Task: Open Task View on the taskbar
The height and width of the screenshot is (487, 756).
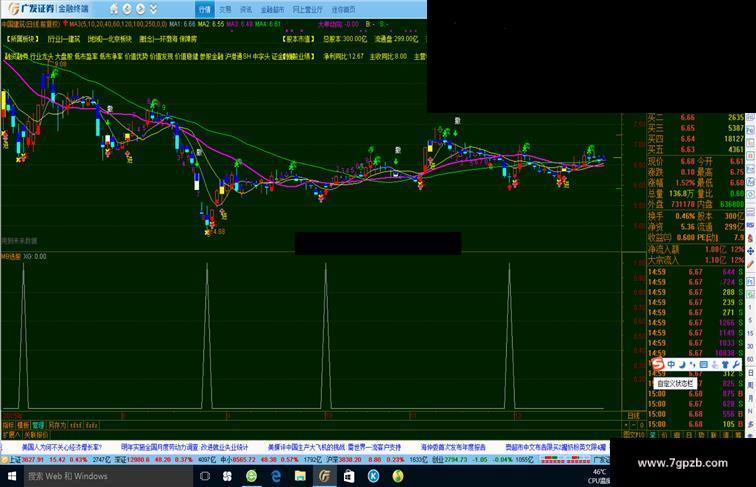Action: 204,476
